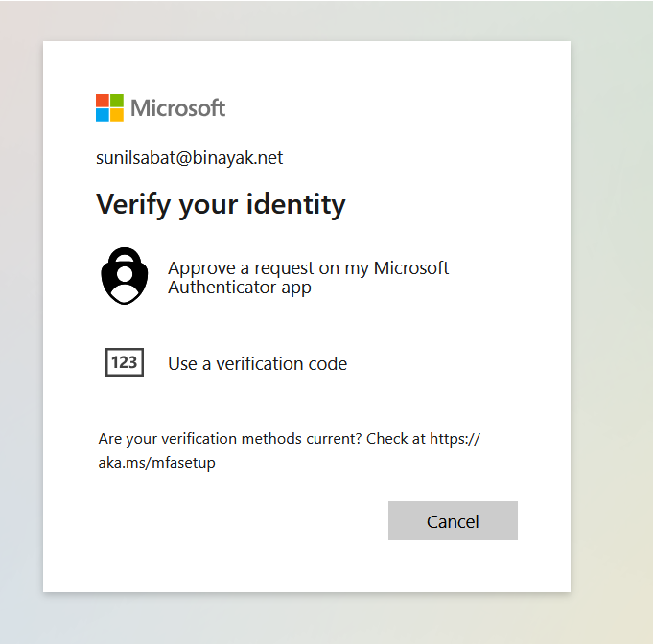Viewport: 654px width, 644px height.
Task: Select Use a verification code option
Action: tap(257, 364)
